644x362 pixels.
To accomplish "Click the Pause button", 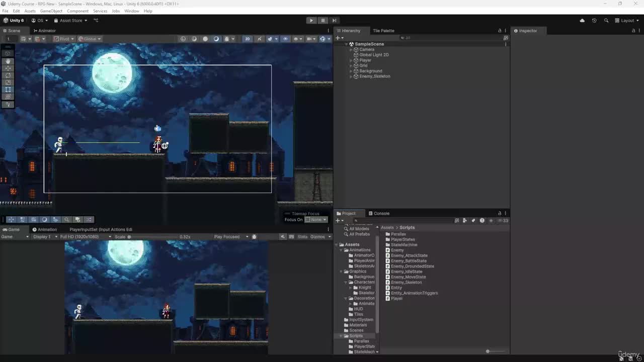I will [323, 21].
